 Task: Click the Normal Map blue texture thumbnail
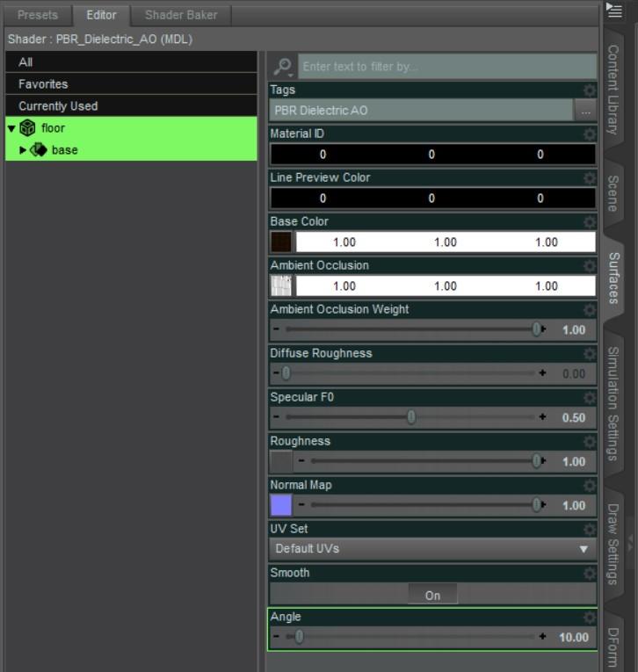tap(281, 505)
